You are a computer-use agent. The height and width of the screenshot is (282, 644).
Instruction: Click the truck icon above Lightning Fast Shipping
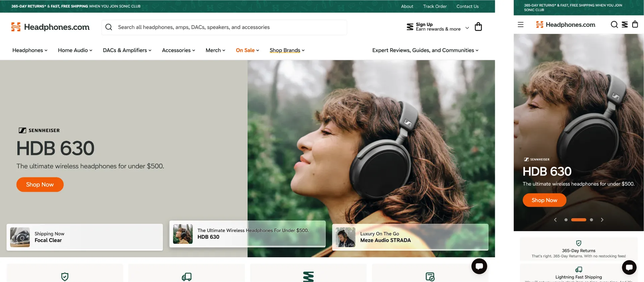point(579,270)
